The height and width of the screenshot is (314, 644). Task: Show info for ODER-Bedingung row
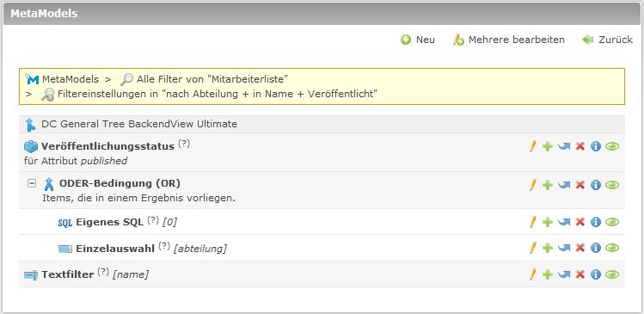[596, 185]
